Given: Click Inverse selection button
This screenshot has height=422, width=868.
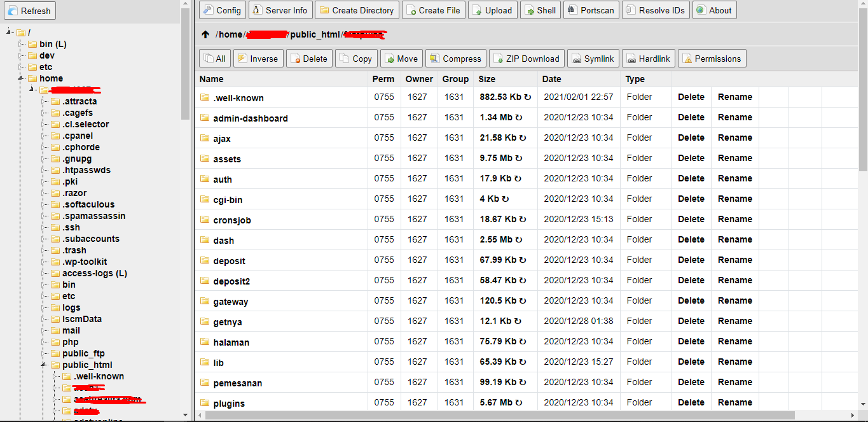Looking at the screenshot, I should [x=258, y=59].
